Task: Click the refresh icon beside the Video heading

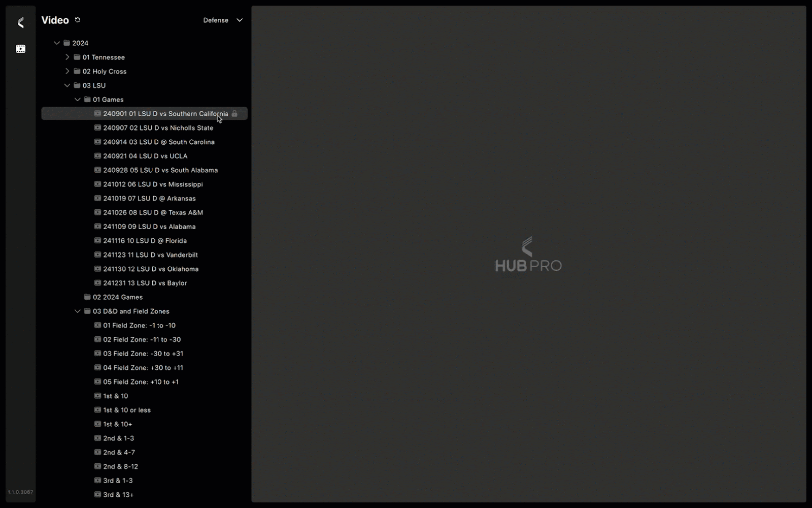Action: click(x=78, y=20)
